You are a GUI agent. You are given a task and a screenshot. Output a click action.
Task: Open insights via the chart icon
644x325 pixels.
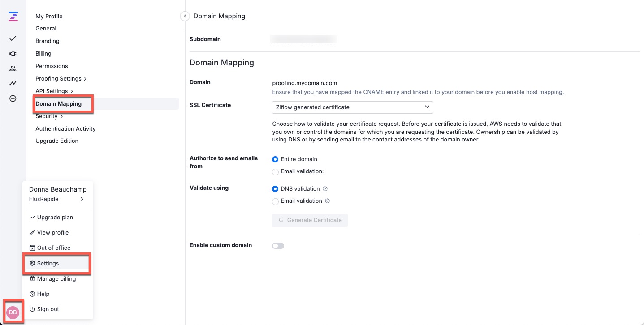(x=13, y=83)
